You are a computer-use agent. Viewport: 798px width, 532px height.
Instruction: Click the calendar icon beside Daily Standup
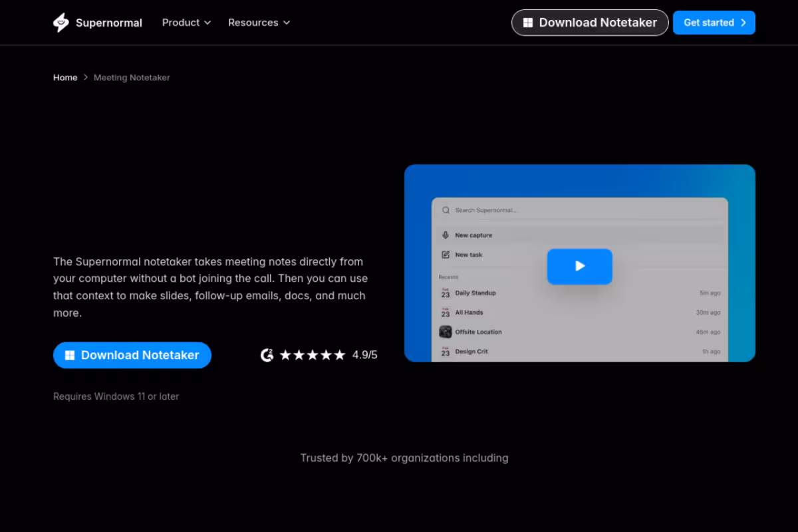pyautogui.click(x=446, y=293)
